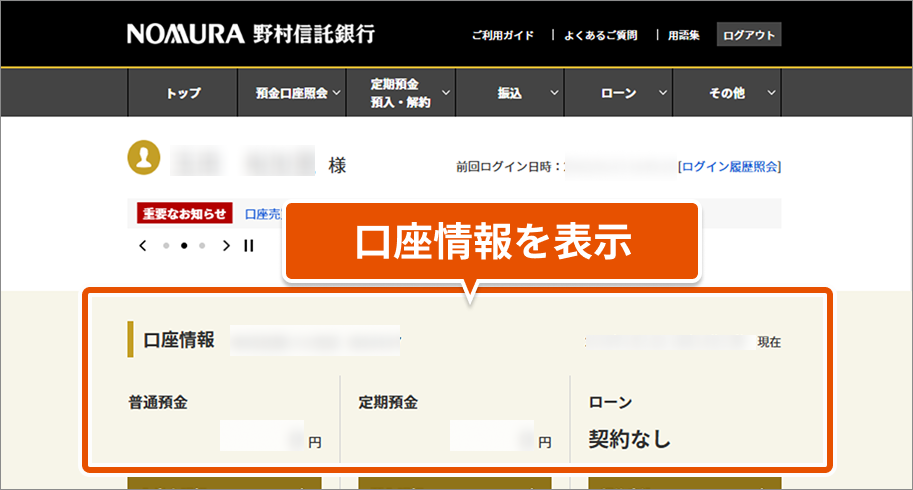Click the ログアウト button
913x490 pixels.
[748, 35]
